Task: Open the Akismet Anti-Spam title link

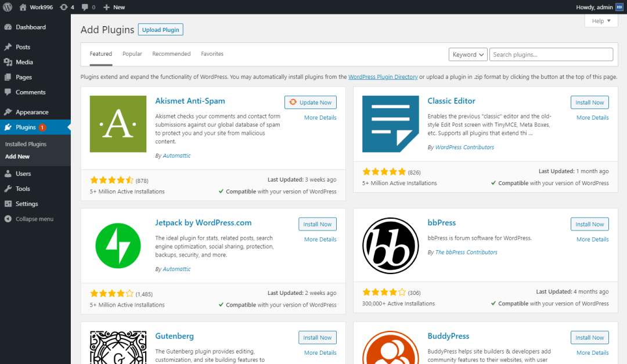Action: pyautogui.click(x=190, y=101)
